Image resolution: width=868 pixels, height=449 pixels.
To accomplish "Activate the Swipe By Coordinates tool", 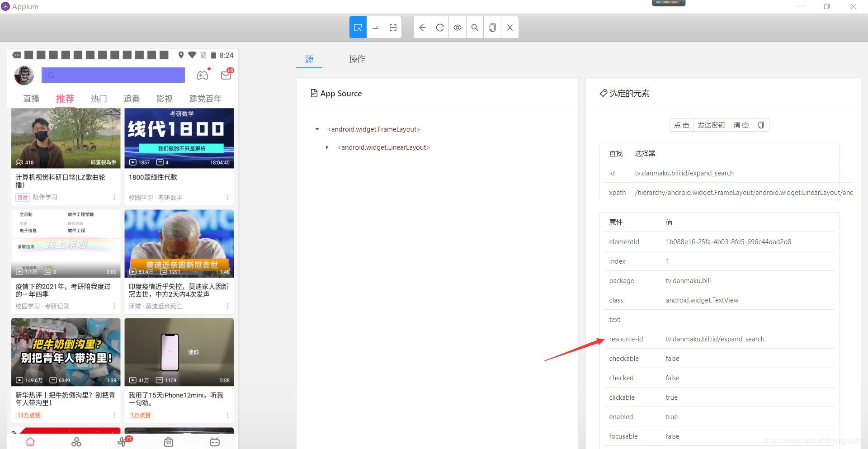I will 375,28.
